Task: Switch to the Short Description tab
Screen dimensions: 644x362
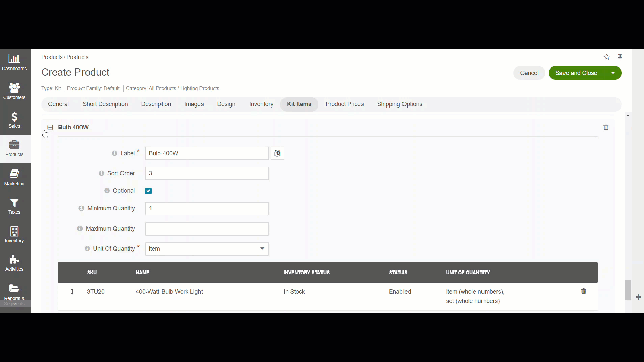Action: point(105,104)
